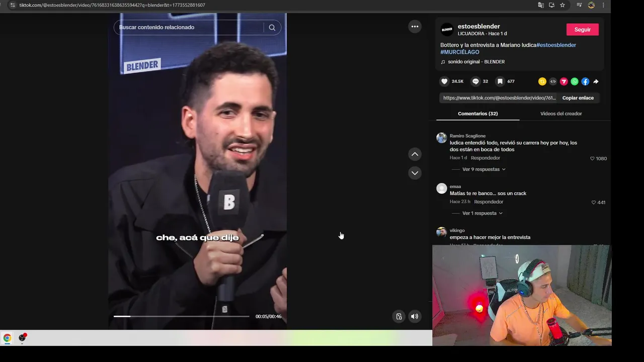Click the video link URL field
644x362 pixels.
(x=499, y=98)
